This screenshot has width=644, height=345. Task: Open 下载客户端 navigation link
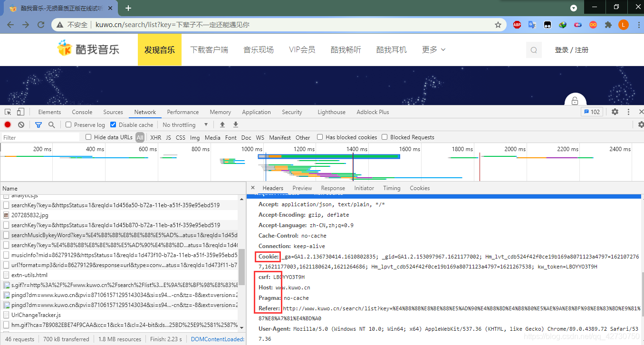pos(209,49)
